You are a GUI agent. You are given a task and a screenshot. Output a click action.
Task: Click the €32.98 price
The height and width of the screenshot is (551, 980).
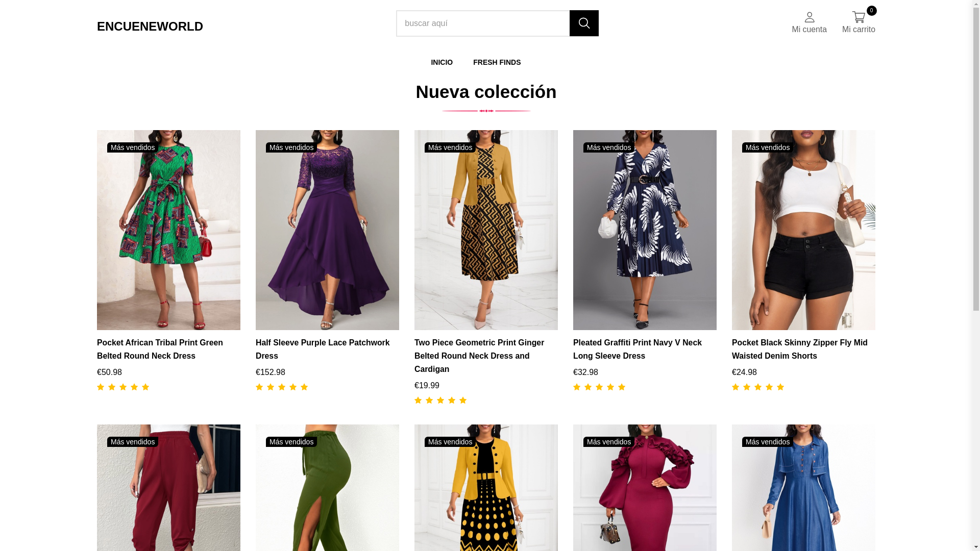point(585,372)
